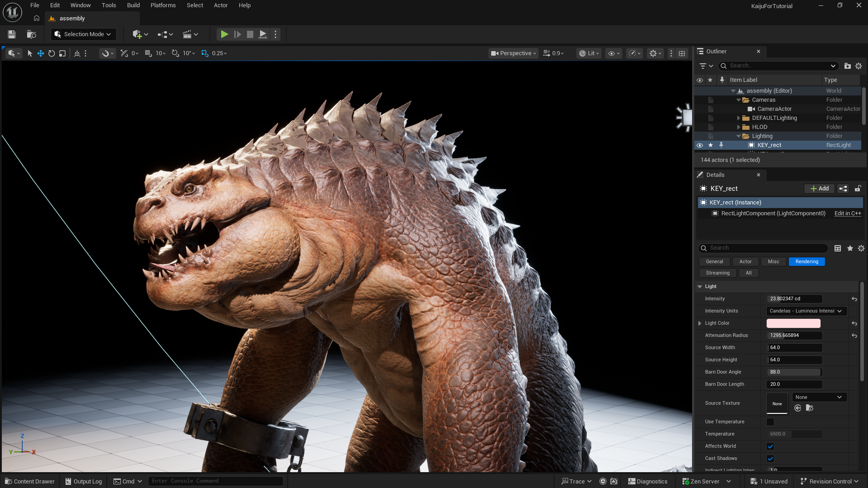The image size is (868, 488).
Task: Open the Intensity Units dropdown
Action: click(806, 311)
